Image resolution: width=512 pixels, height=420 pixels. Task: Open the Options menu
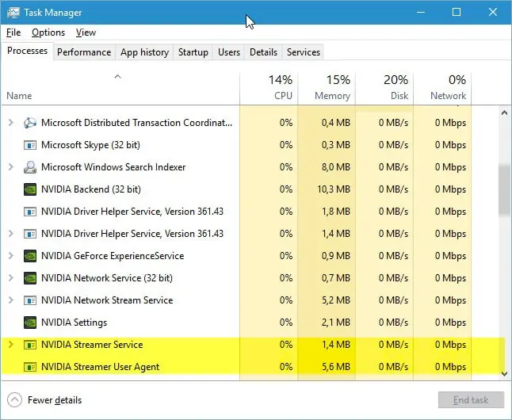(48, 32)
